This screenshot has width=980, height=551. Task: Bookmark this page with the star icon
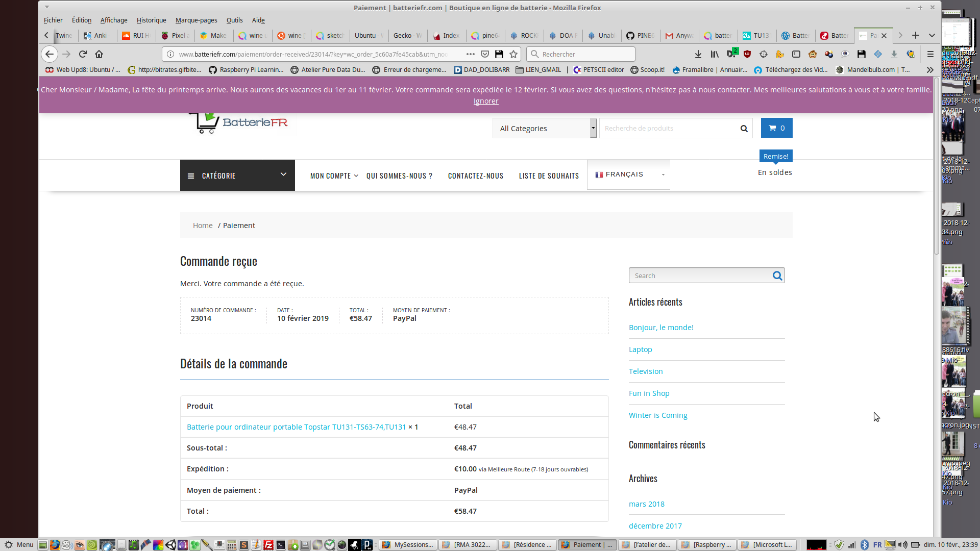[x=513, y=54]
